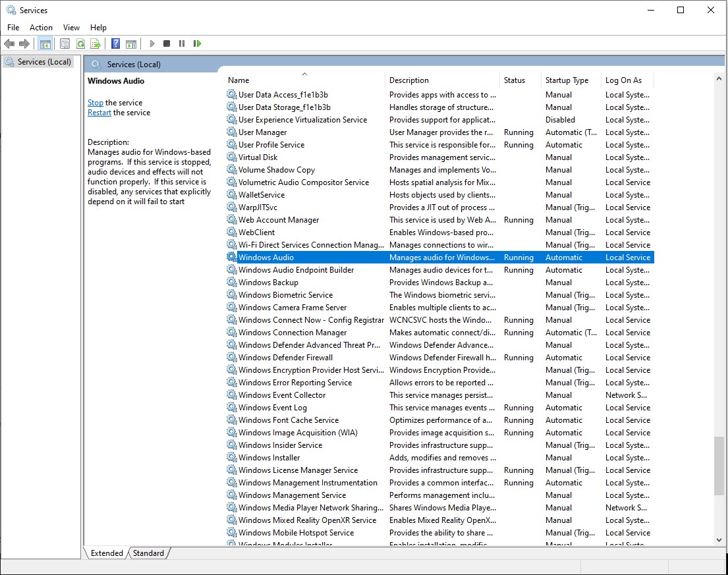Select the User Profile Service row
728x575 pixels.
(x=440, y=145)
